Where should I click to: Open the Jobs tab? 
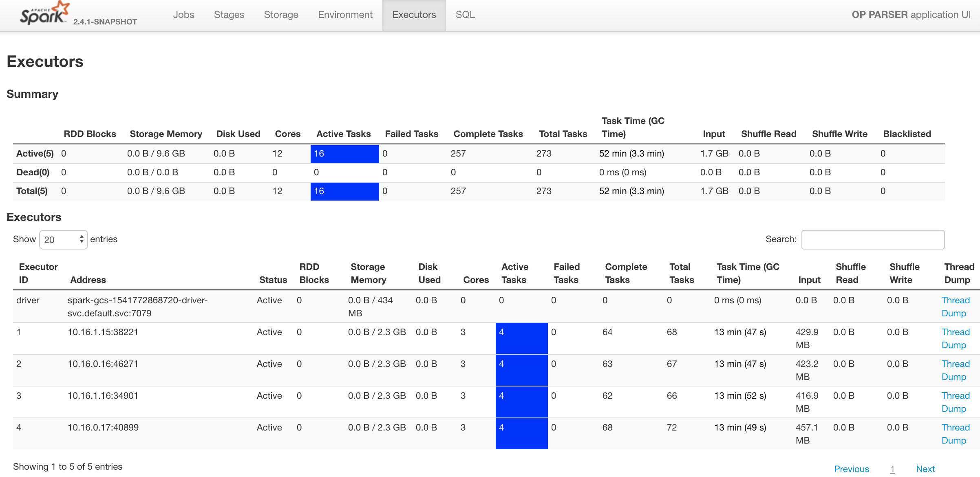pyautogui.click(x=183, y=15)
